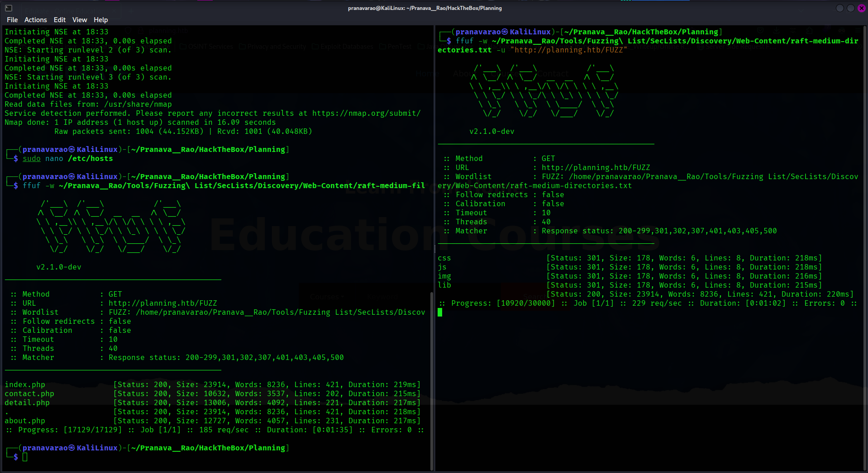Open the Edit menu
868x473 pixels.
coord(59,20)
